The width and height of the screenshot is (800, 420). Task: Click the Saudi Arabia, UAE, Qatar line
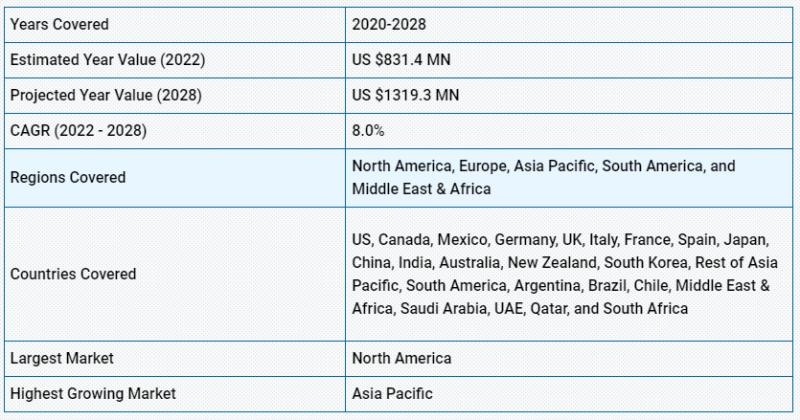tap(520, 308)
